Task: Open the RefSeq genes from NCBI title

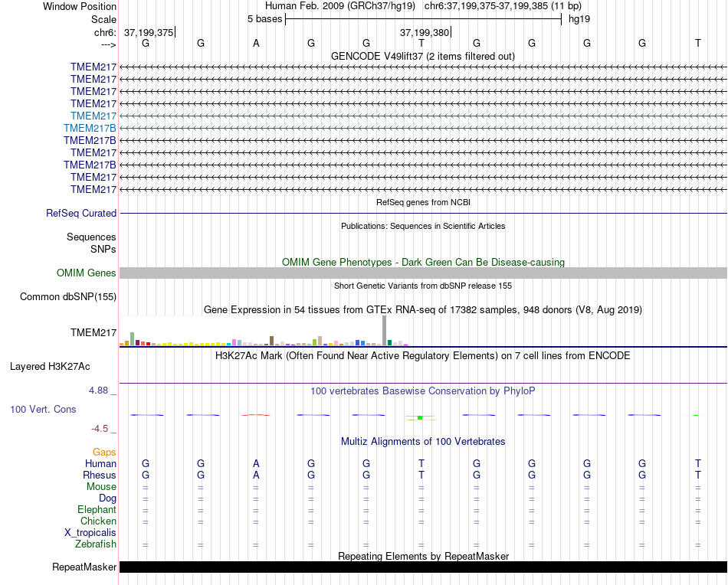Action: (423, 202)
